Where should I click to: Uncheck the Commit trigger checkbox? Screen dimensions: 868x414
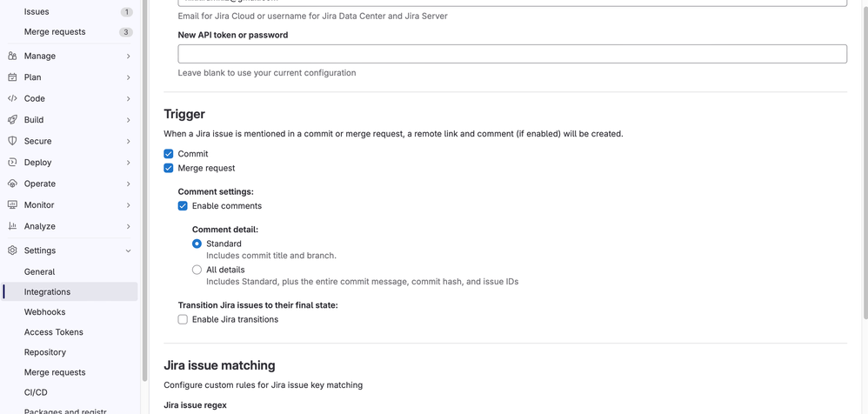(169, 154)
